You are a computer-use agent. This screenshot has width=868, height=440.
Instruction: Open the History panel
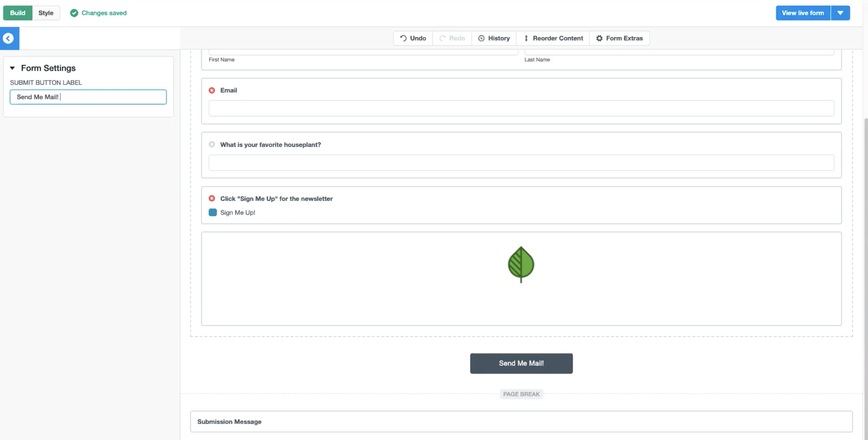[494, 39]
